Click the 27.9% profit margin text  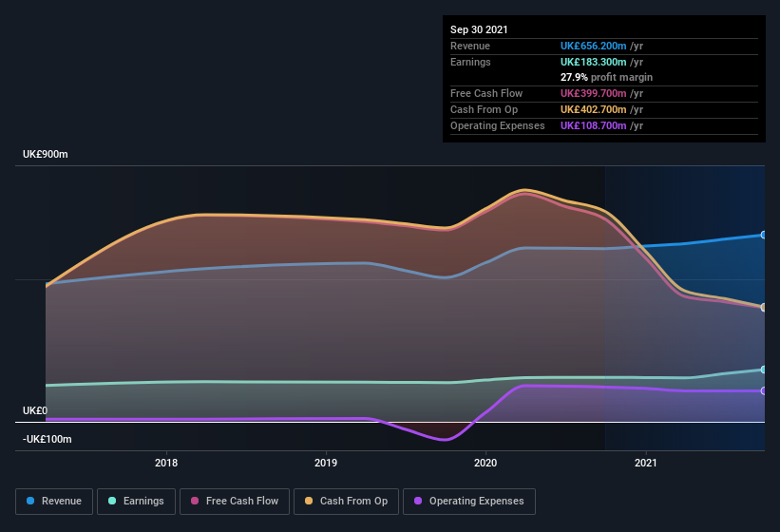[x=606, y=77]
